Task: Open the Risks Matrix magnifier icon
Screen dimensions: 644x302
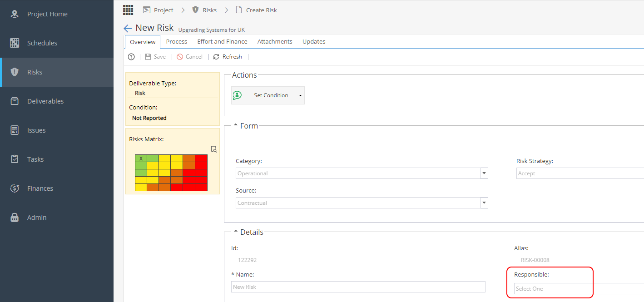Action: [x=214, y=149]
